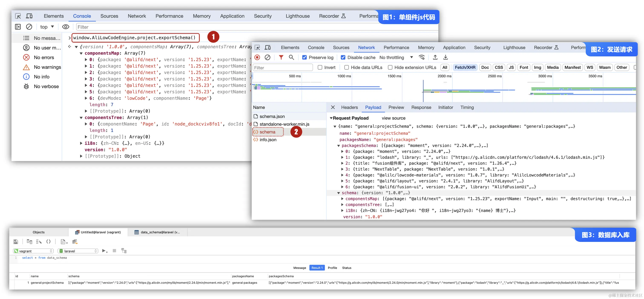Click the clear network log icon
Screen dimensions: 644x299
point(267,57)
